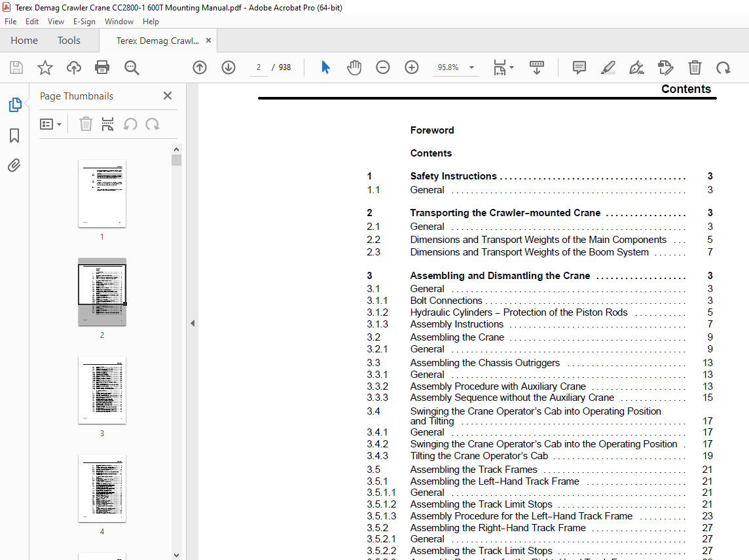This screenshot has height=560, width=749.
Task: Switch to the Home tab
Action: coord(24,41)
